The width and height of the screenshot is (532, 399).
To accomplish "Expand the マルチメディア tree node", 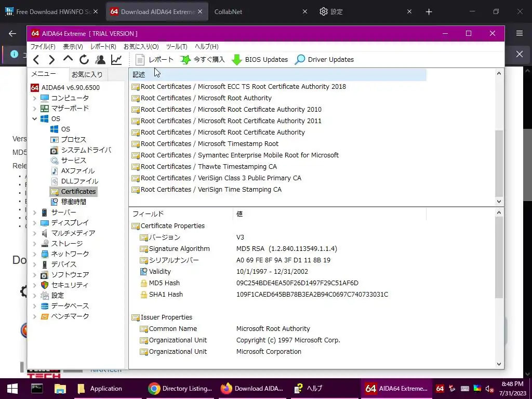I will point(34,233).
